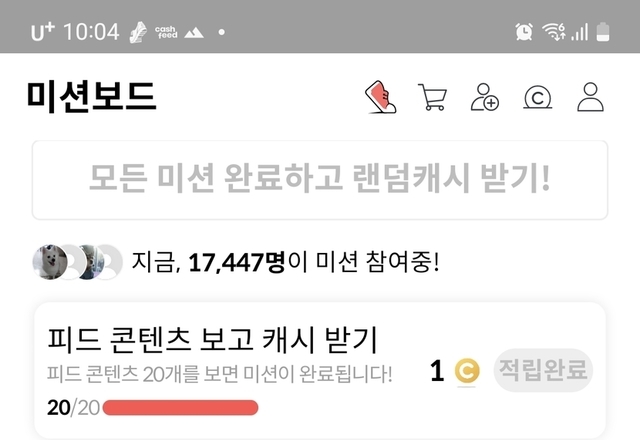Open the cash coin balance icon
The height and width of the screenshot is (440, 640).
pyautogui.click(x=538, y=97)
